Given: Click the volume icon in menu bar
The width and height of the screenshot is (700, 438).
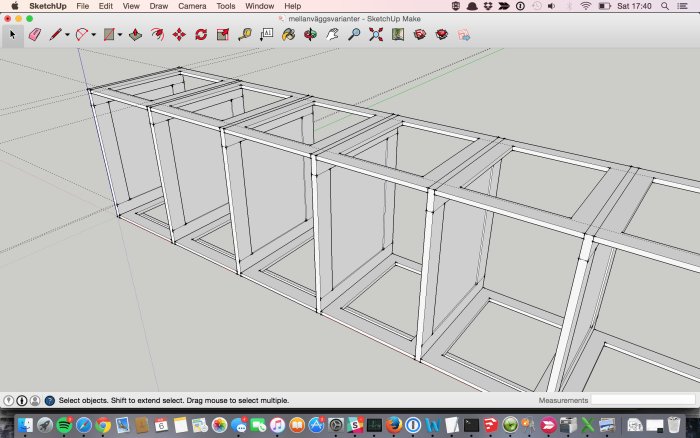Looking at the screenshot, I should click(552, 6).
